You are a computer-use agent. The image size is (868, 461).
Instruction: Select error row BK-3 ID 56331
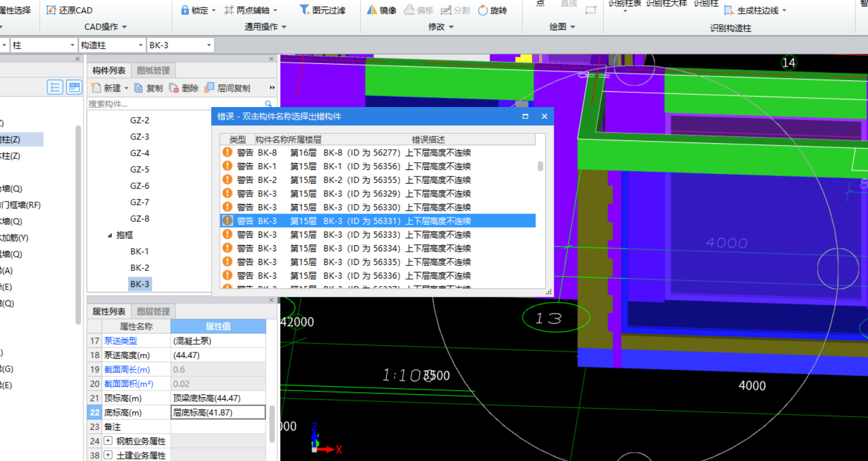coord(378,221)
